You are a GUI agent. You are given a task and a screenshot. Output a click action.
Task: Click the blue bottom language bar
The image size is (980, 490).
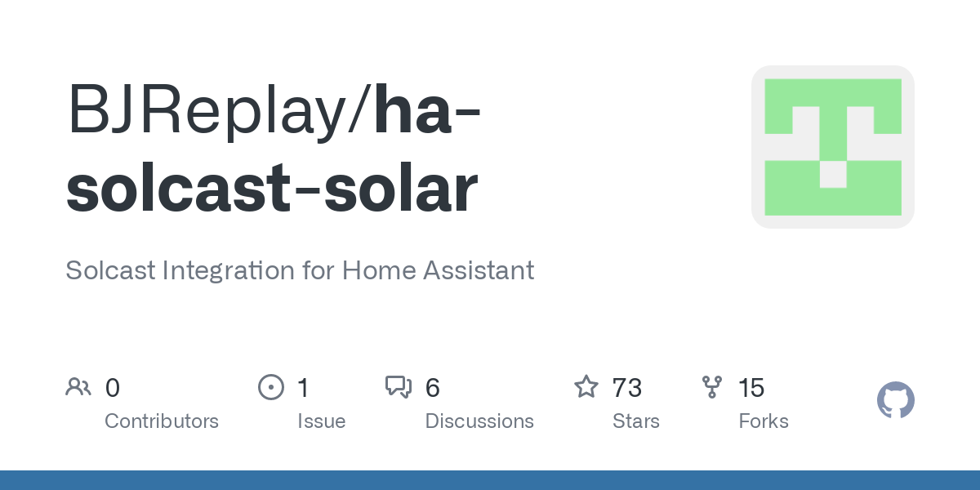pos(490,480)
